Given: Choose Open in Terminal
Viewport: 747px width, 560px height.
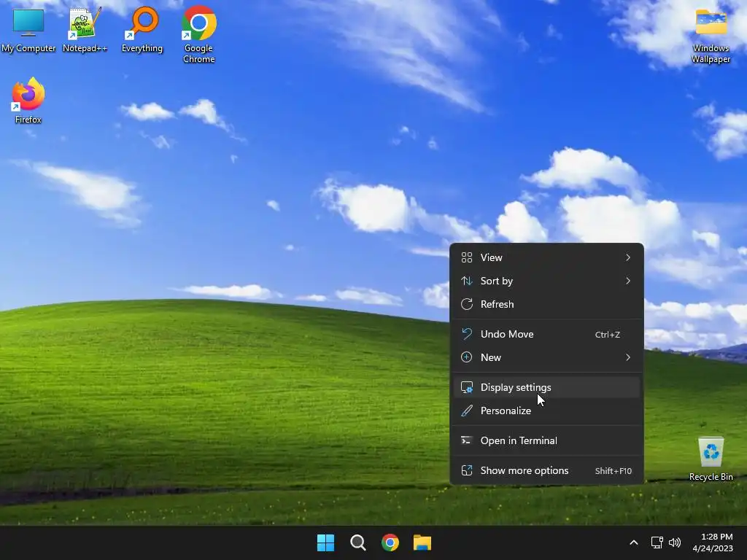Looking at the screenshot, I should click(x=546, y=441).
